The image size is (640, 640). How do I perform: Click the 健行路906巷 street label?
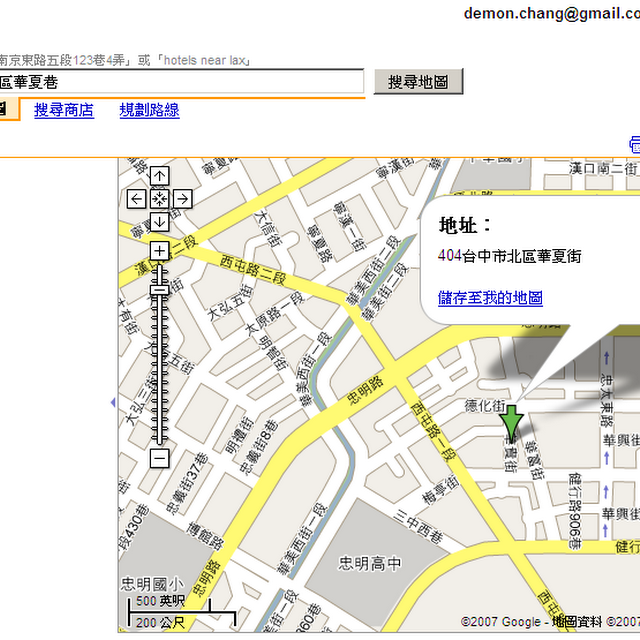coord(575,511)
